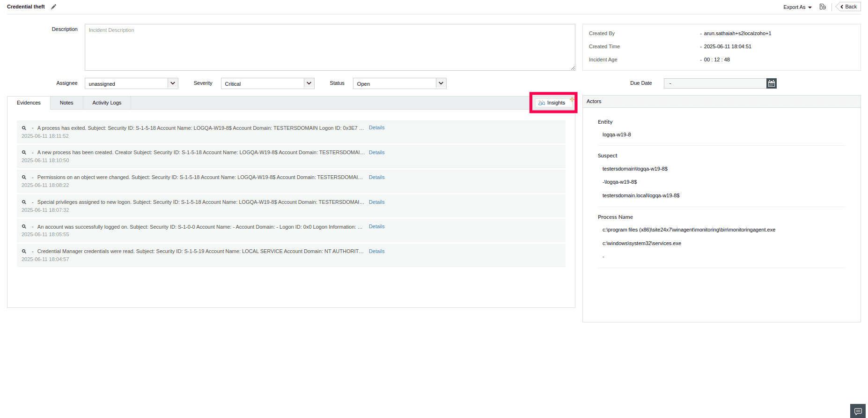Click timestamp 2025-06-11 18:08:22
Viewport: 868px width, 418px height.
(x=45, y=185)
